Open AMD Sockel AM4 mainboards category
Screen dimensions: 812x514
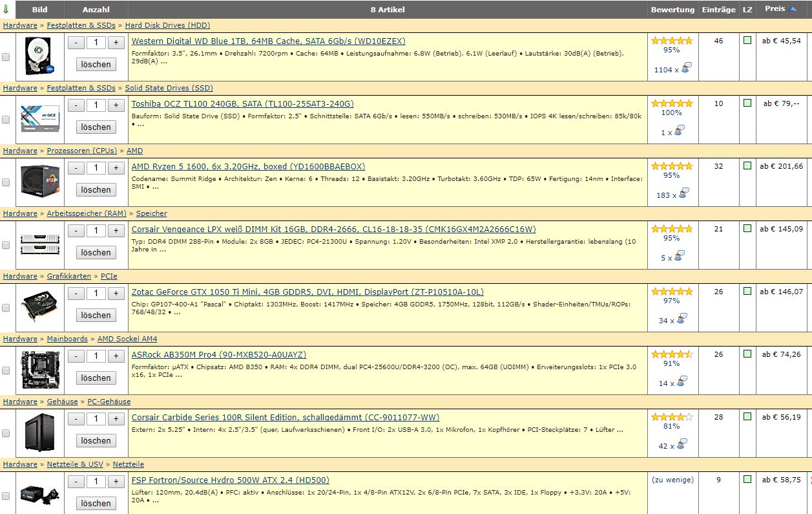(127, 339)
